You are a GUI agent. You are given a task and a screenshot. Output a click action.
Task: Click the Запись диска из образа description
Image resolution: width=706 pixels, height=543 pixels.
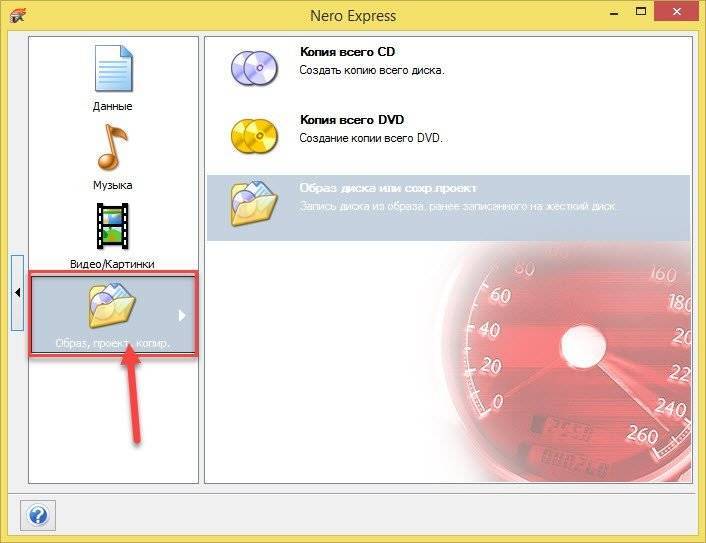point(458,206)
